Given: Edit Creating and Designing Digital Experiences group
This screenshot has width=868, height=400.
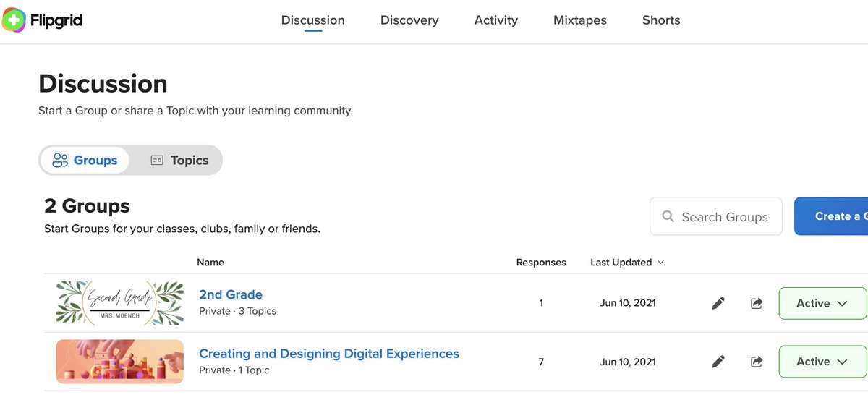Looking at the screenshot, I should point(718,361).
